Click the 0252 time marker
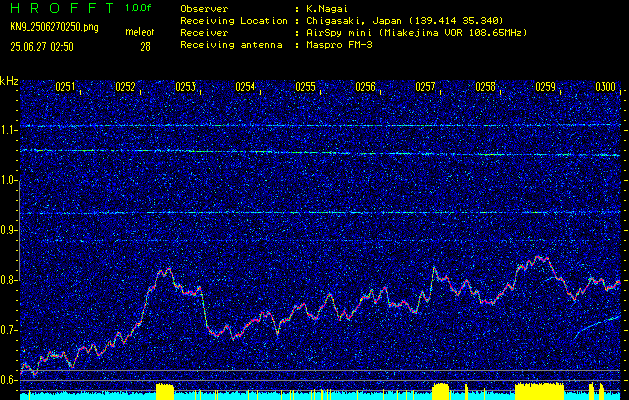 pos(125,87)
